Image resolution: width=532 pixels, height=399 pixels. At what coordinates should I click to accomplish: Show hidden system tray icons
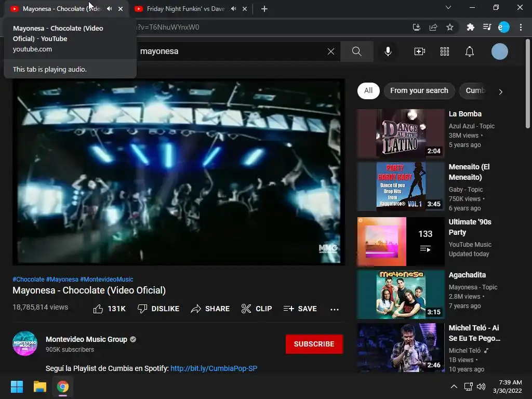[x=454, y=387]
